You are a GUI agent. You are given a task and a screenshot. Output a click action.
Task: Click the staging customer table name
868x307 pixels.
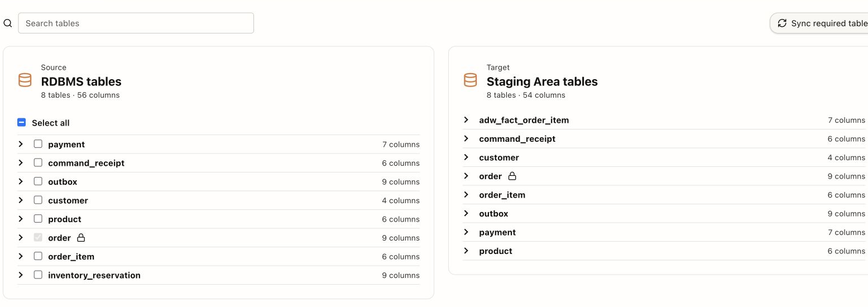499,157
